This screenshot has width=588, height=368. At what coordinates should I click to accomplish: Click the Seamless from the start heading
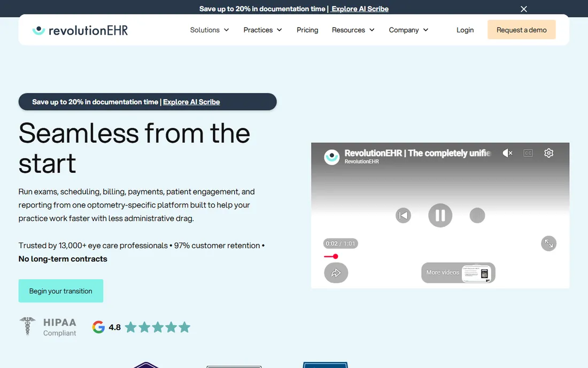[x=134, y=148]
